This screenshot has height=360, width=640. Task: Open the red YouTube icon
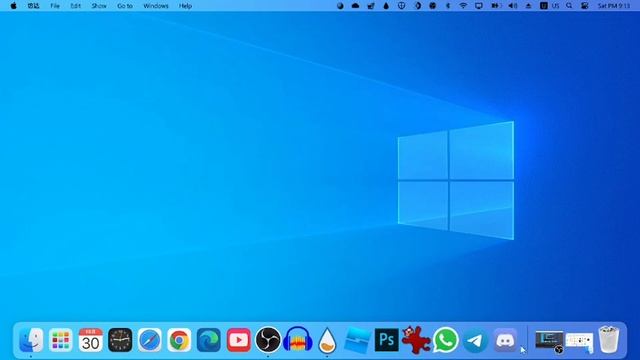(238, 340)
